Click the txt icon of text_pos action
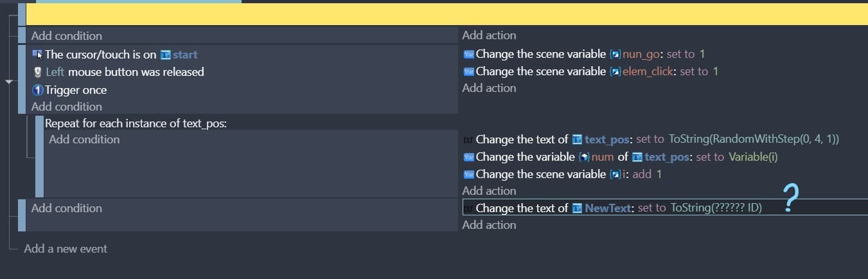The width and height of the screenshot is (868, 279). point(468,139)
